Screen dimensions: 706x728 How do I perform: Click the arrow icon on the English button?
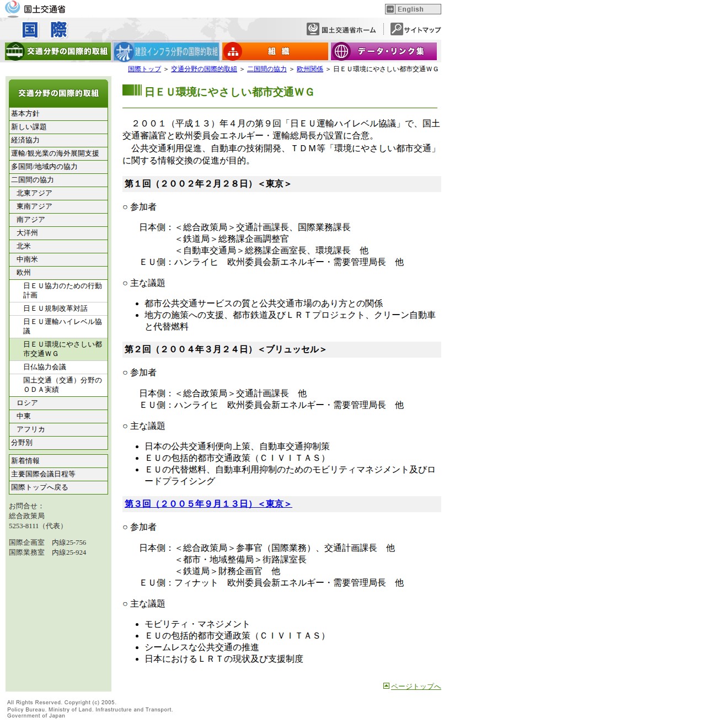pos(391,9)
